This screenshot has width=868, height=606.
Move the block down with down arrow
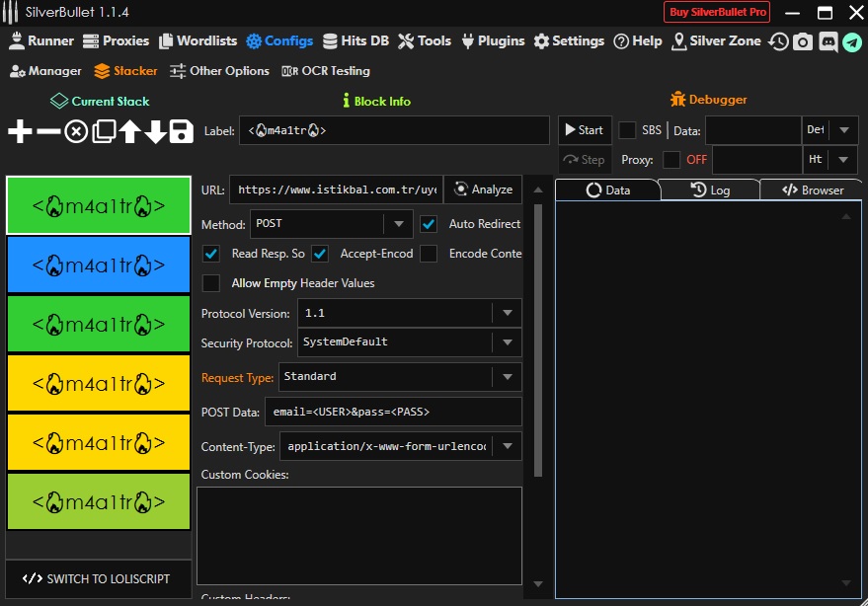coord(155,131)
